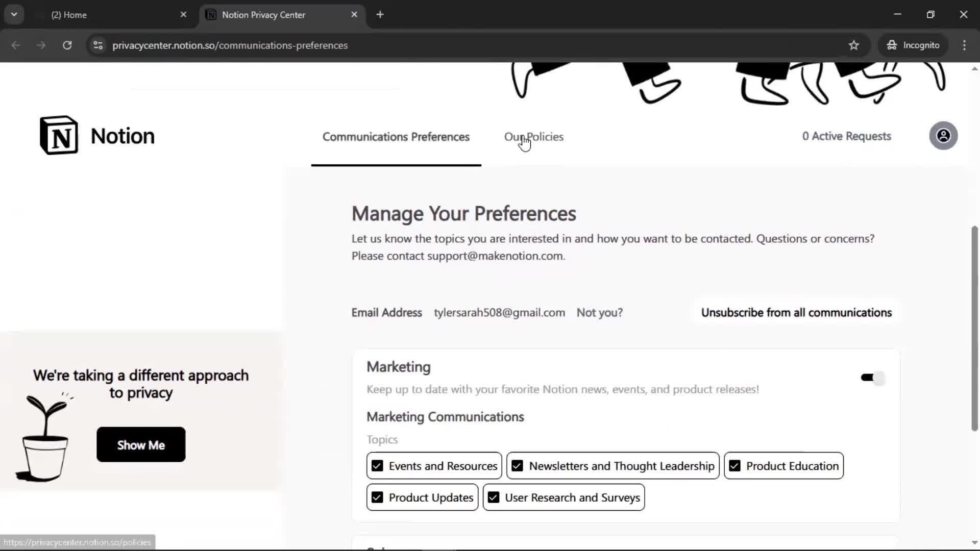Bookmark this page with star icon
This screenshot has height=551, width=980.
pos(854,45)
